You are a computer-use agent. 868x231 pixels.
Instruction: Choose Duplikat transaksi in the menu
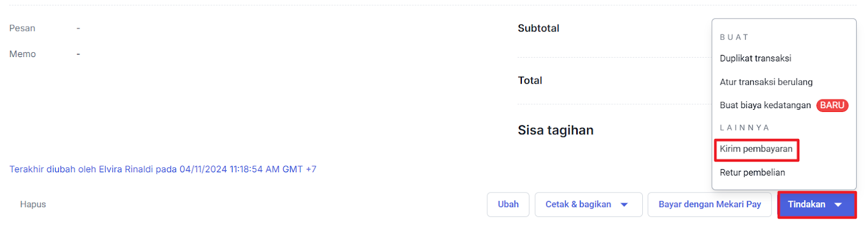[755, 58]
